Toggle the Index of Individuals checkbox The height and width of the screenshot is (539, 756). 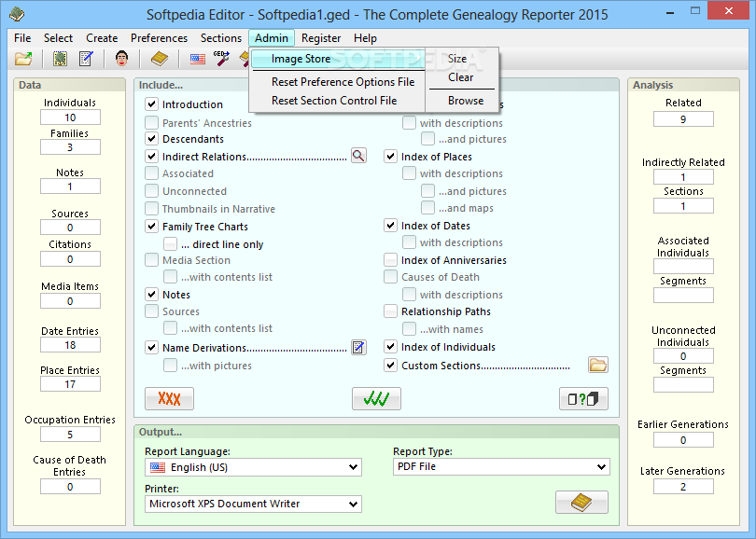(x=390, y=347)
